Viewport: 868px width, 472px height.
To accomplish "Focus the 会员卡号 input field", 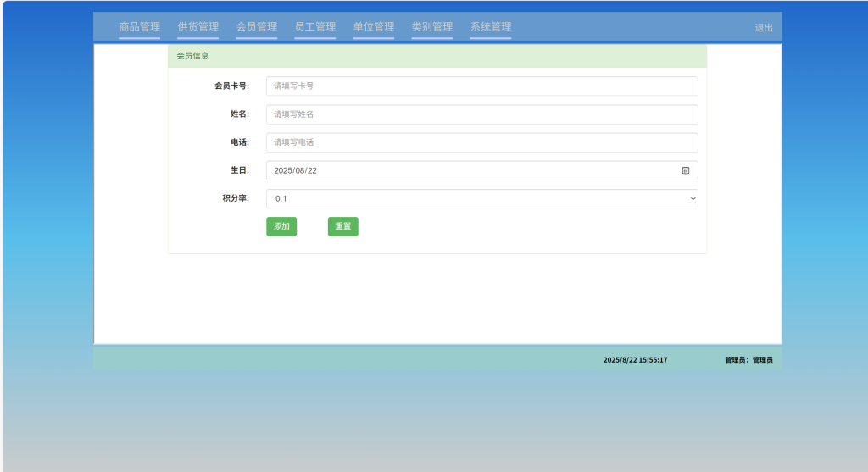I will click(482, 86).
